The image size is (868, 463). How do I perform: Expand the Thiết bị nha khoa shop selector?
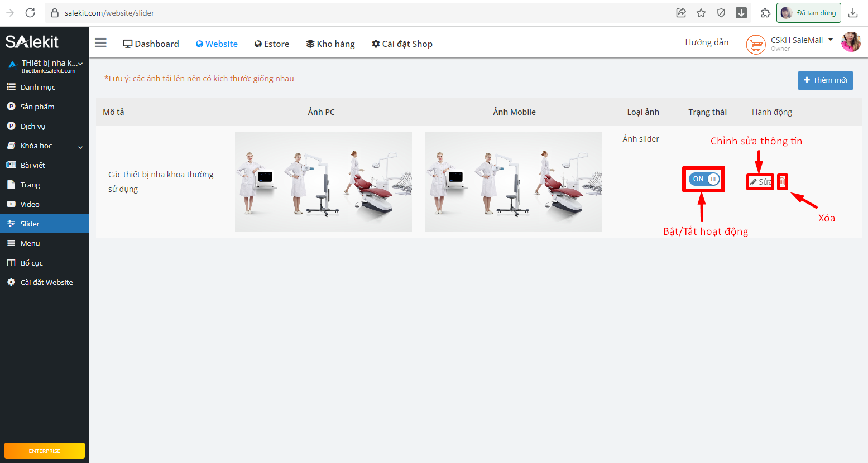80,64
